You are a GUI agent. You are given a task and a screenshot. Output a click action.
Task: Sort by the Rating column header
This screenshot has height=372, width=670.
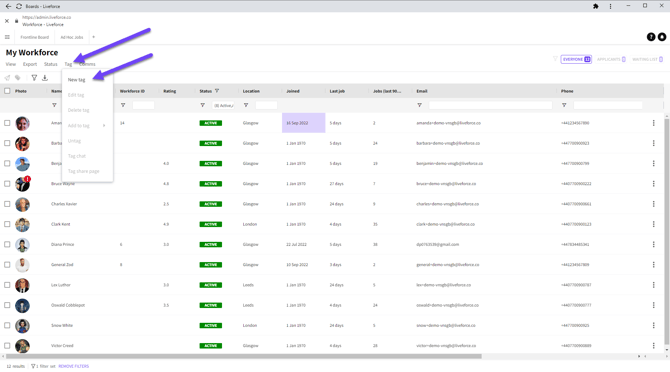170,91
